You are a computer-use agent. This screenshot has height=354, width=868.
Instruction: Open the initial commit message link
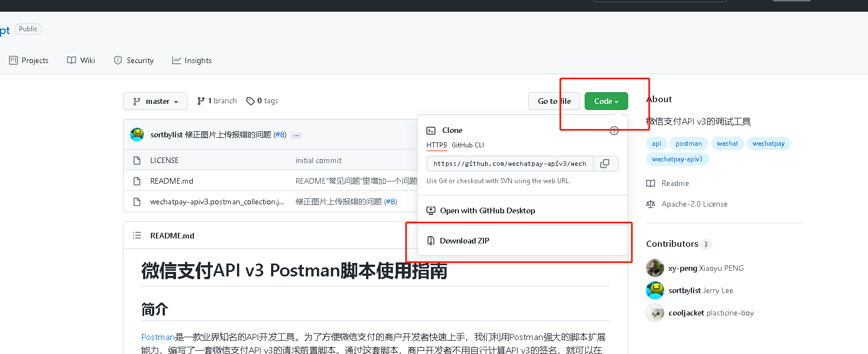coord(319,160)
